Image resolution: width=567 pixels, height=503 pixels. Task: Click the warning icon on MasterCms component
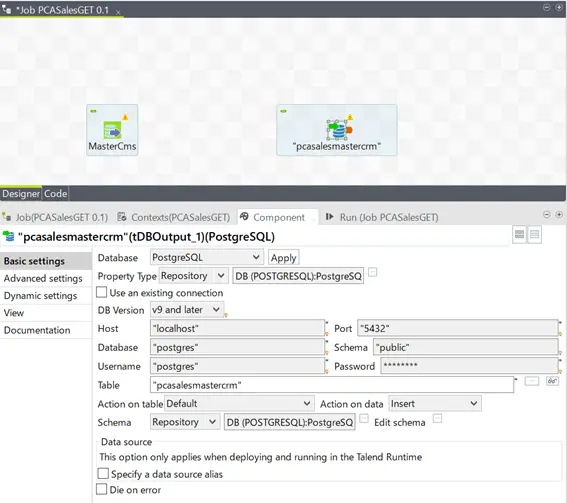pos(125,117)
